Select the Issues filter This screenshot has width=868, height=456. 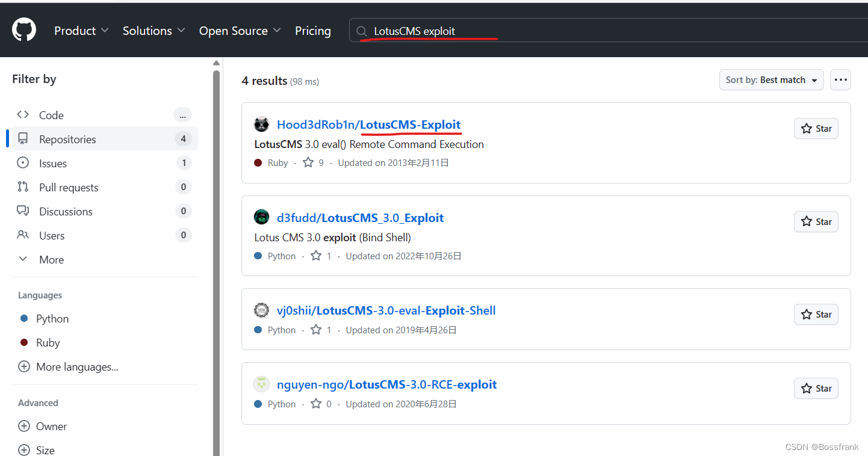point(105,163)
